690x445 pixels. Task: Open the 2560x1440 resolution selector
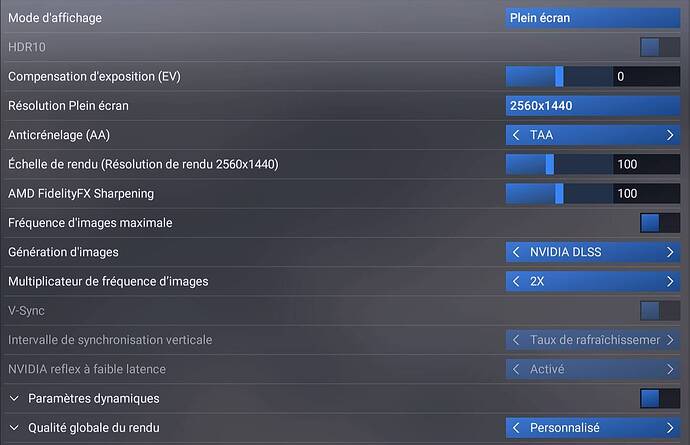592,106
